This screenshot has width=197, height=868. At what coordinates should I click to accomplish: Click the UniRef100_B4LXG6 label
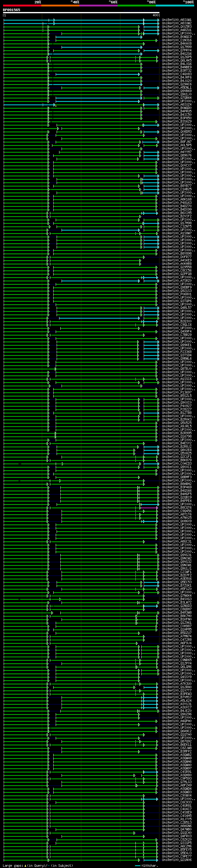point(176,64)
